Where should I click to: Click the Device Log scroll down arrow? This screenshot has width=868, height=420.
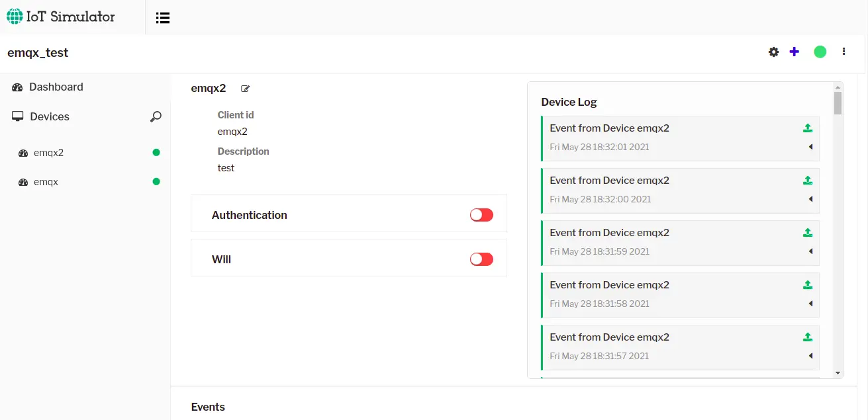click(x=838, y=373)
